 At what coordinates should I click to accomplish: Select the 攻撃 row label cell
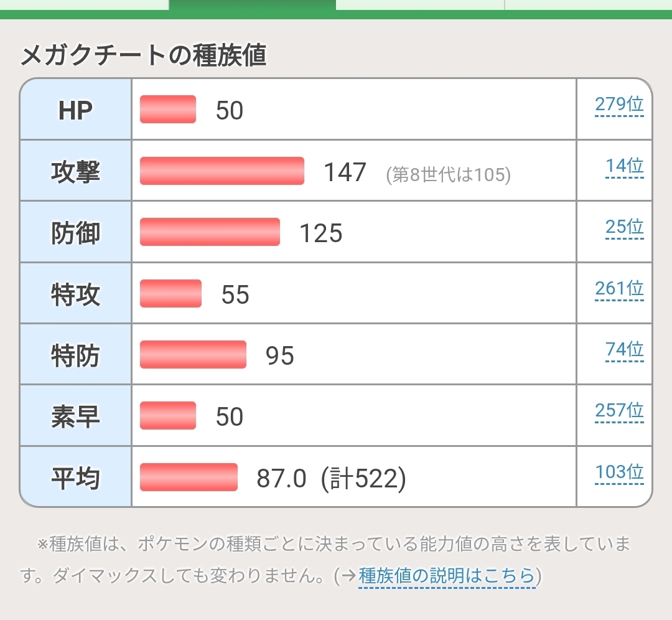coord(76,171)
